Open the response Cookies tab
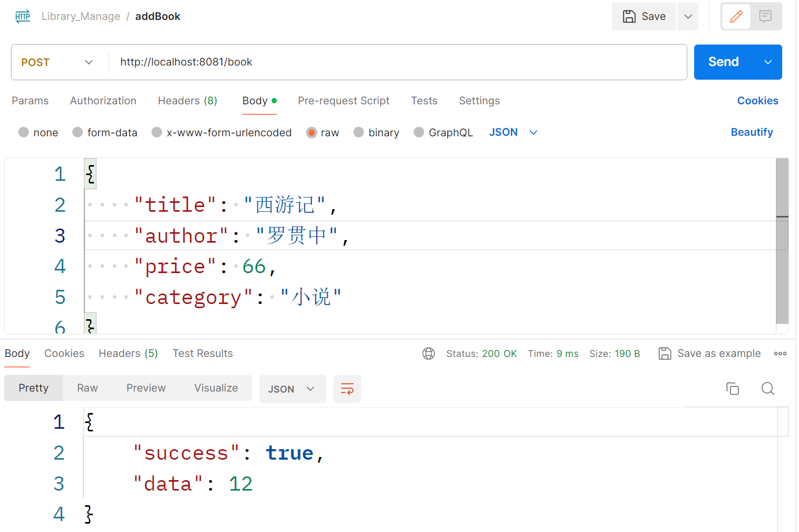Image resolution: width=799 pixels, height=532 pixels. pyautogui.click(x=64, y=354)
